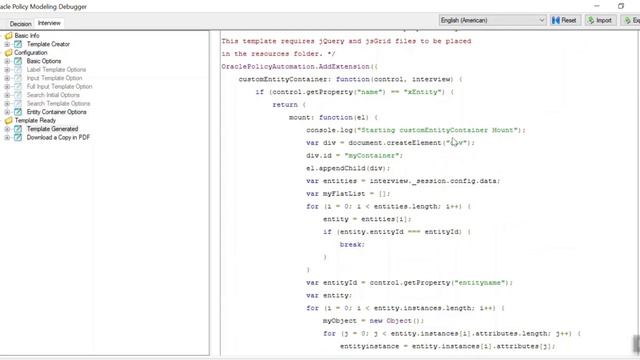Image resolution: width=640 pixels, height=360 pixels.
Task: Click the Template Ready folder icon
Action: pos(9,120)
